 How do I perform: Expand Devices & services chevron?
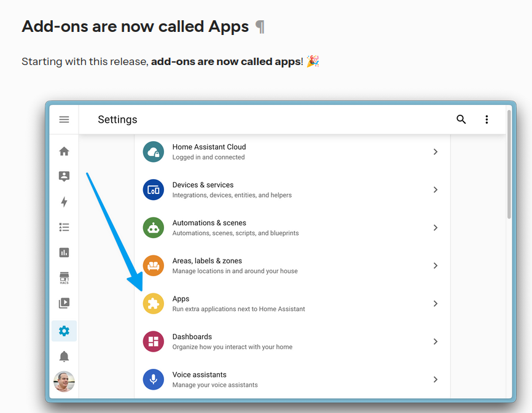436,190
